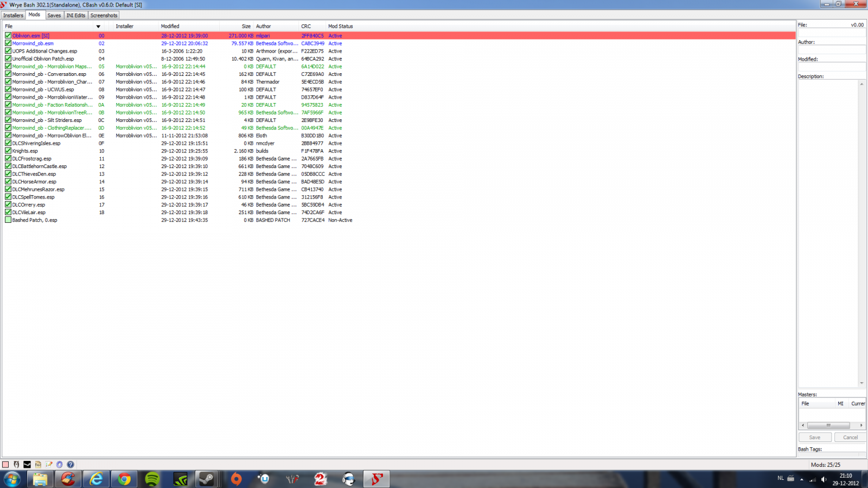This screenshot has width=868, height=488.
Task: Open the headset app in the taskbar
Action: [349, 479]
